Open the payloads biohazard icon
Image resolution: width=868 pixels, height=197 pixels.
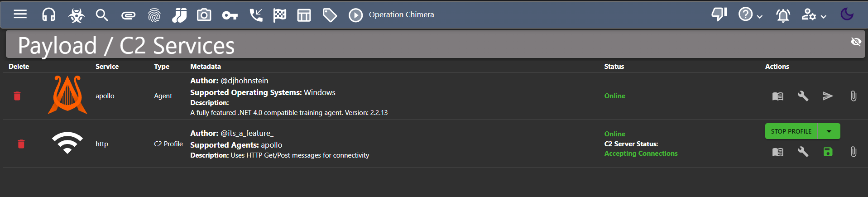[x=76, y=15]
